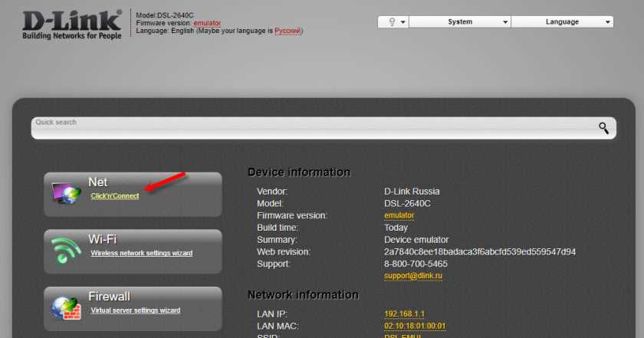The height and width of the screenshot is (338, 644).
Task: Click the LAN MAC address link
Action: [415, 326]
